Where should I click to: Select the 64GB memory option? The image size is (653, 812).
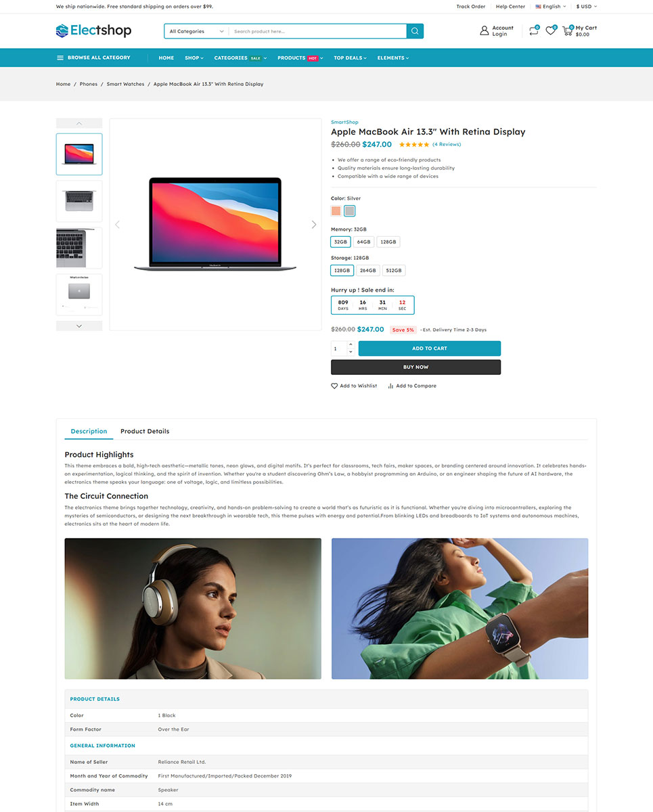coord(364,242)
